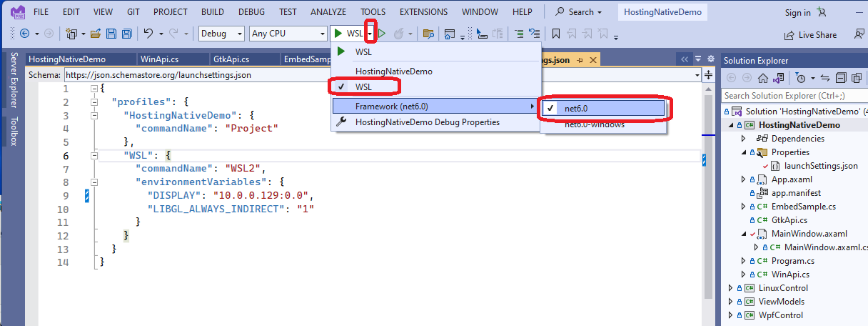The image size is (868, 326).
Task: Toggle bookmark on current line
Action: click(555, 34)
